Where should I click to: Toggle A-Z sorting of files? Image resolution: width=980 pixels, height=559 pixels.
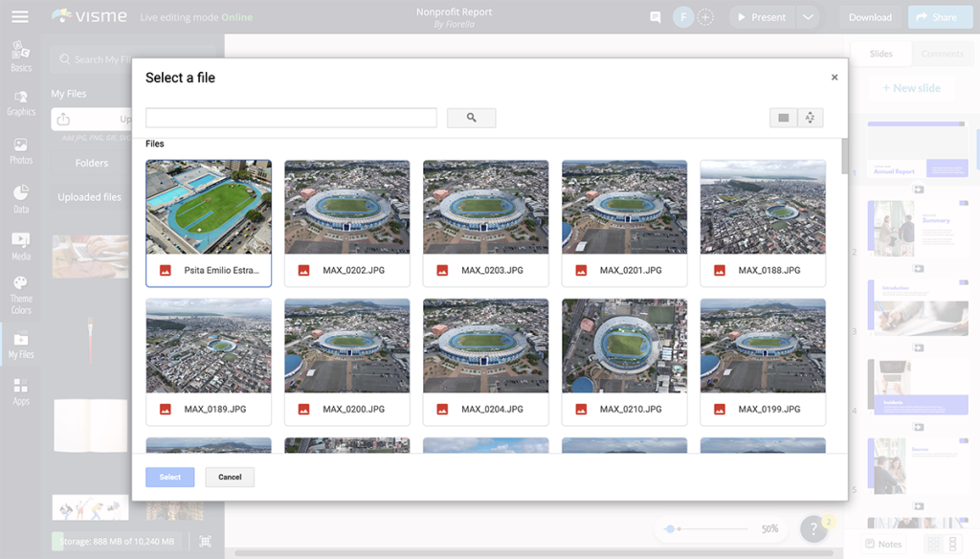click(809, 117)
